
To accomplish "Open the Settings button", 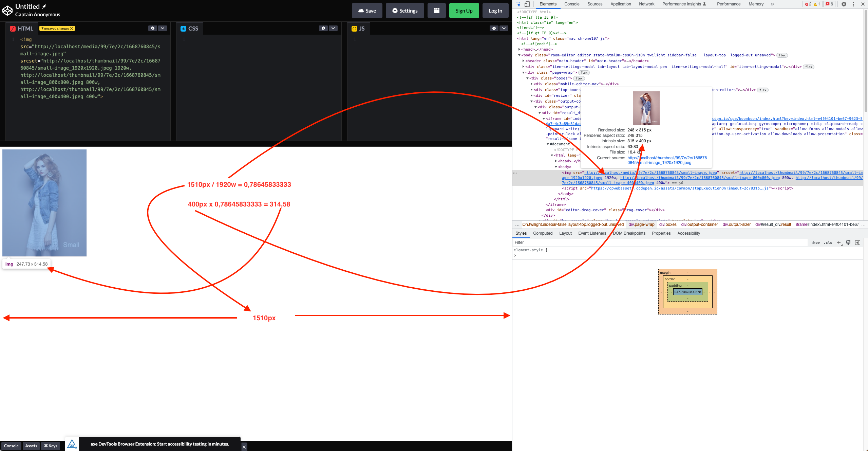I will coord(405,11).
